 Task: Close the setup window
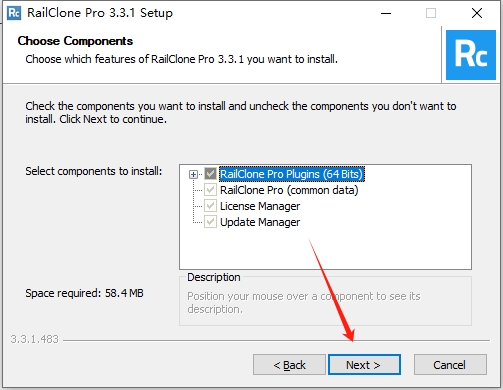[x=477, y=13]
